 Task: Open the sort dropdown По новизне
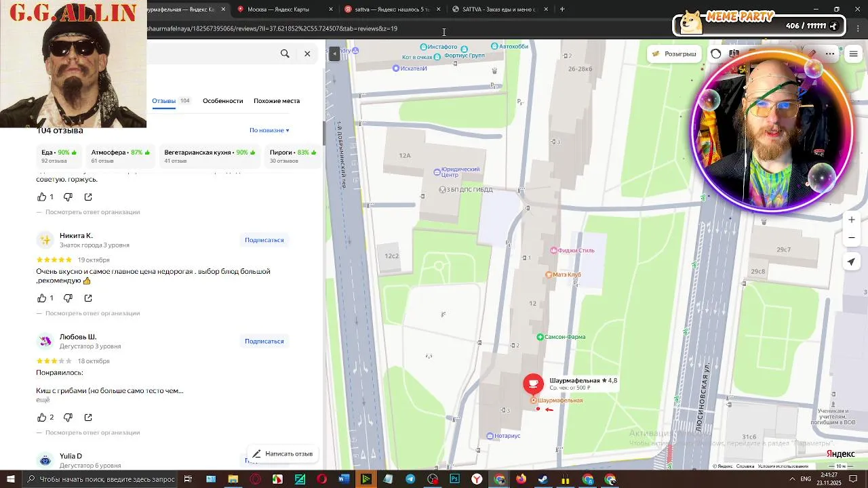pos(269,130)
